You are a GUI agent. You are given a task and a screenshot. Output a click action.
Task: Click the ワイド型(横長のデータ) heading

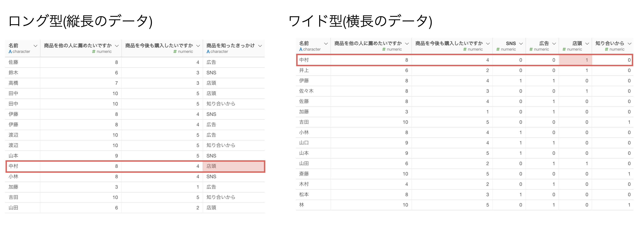point(360,21)
